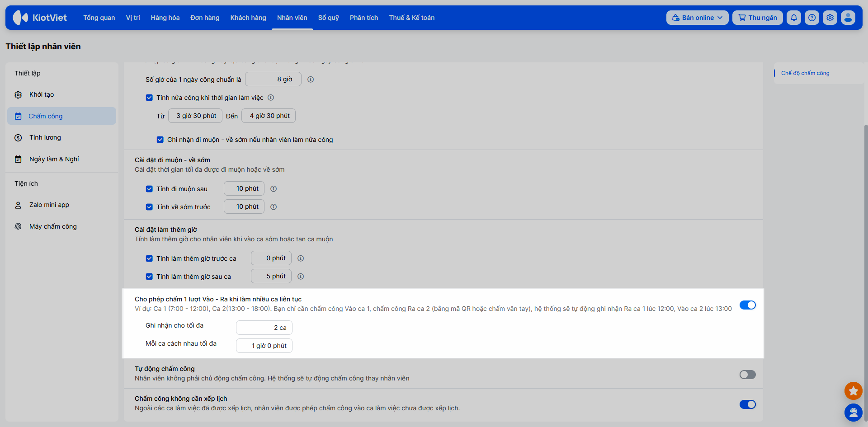Click Chế độ chấm công anchor link

click(805, 73)
